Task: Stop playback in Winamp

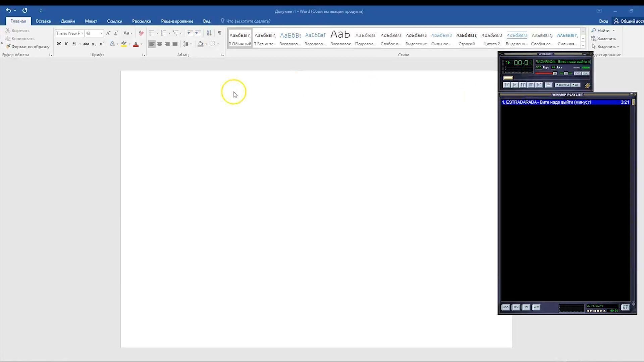Action: 531,85
